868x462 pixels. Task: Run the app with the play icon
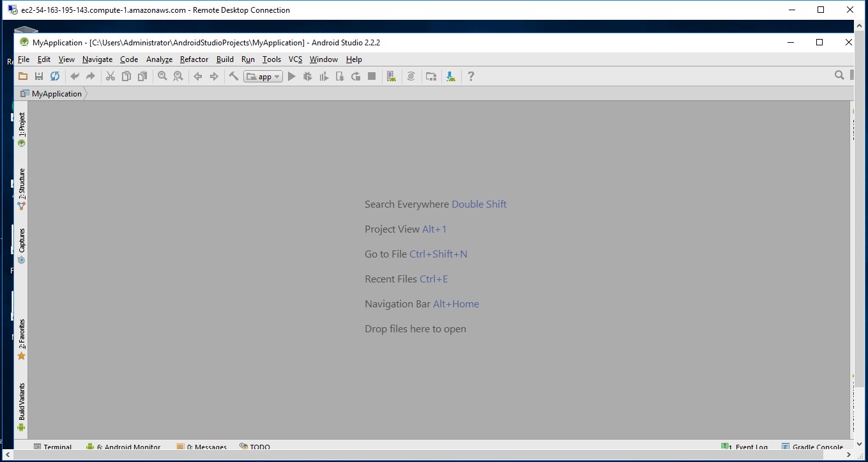click(292, 76)
